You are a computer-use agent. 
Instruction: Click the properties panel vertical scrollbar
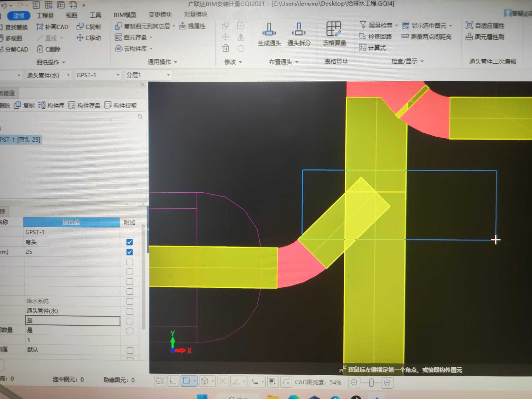pos(143,277)
